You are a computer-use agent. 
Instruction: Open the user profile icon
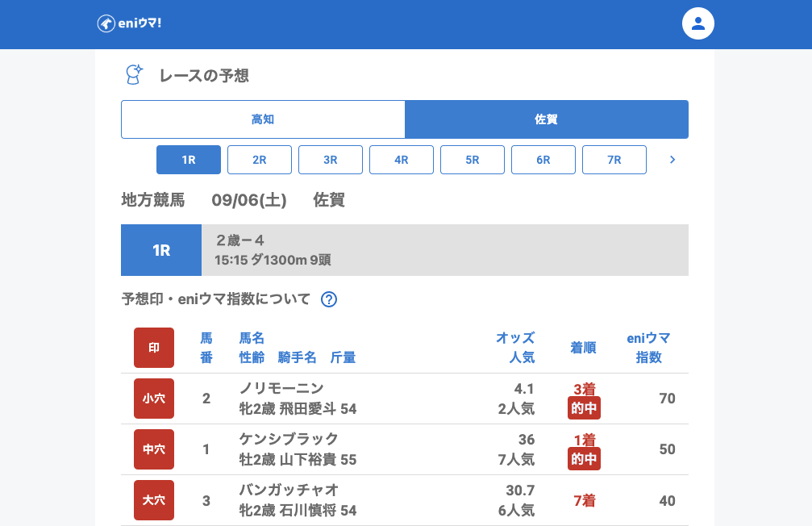click(698, 23)
